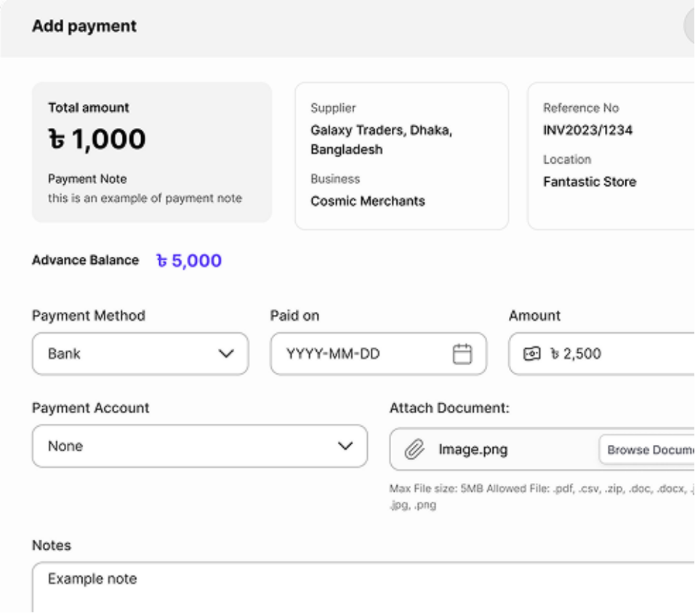Click the Total amount 1,000 figure
This screenshot has width=695, height=616.
(x=97, y=139)
